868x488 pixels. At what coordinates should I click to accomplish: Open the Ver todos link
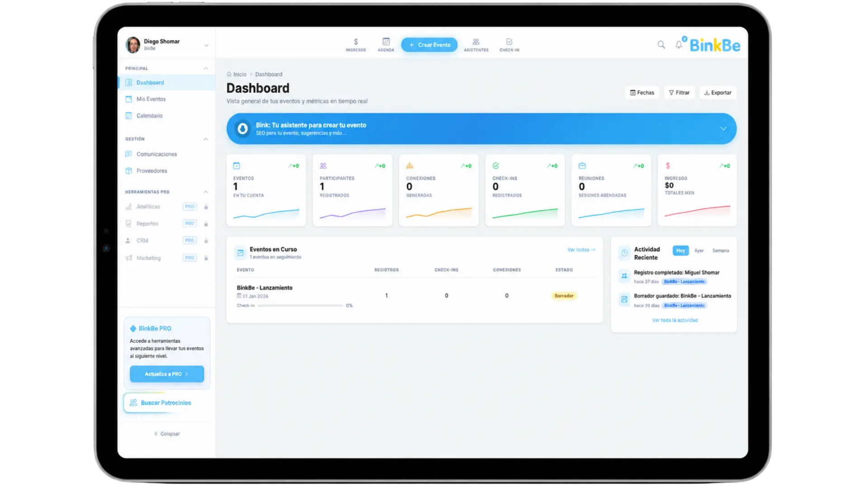(581, 250)
